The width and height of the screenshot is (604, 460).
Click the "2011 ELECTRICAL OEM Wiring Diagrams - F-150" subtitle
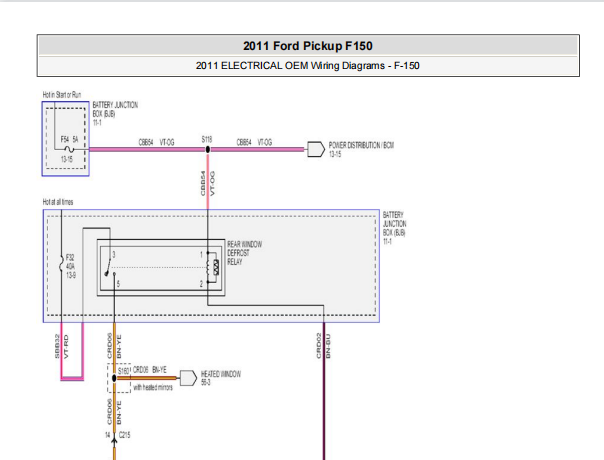click(x=307, y=65)
